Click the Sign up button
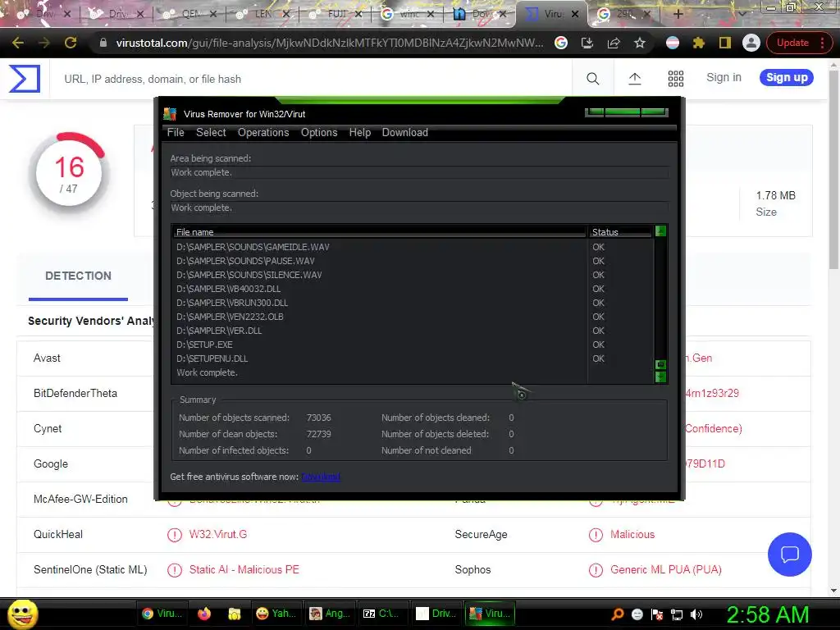The height and width of the screenshot is (630, 840). pyautogui.click(x=787, y=78)
